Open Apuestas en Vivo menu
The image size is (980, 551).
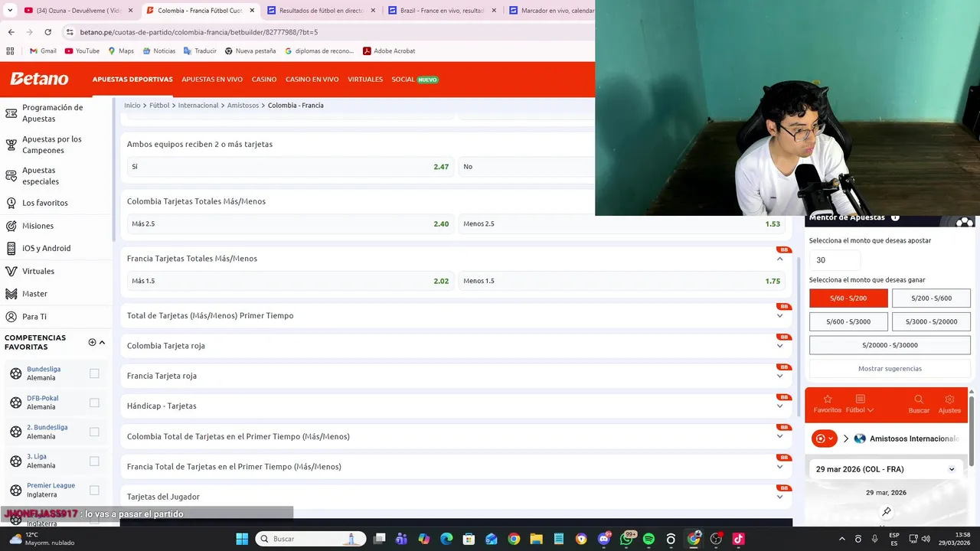pyautogui.click(x=212, y=80)
